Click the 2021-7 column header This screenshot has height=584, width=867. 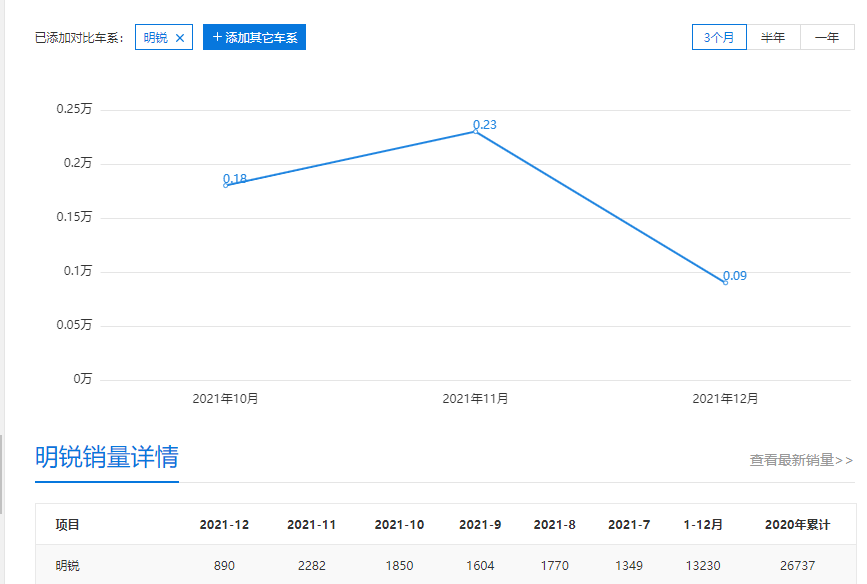point(629,525)
